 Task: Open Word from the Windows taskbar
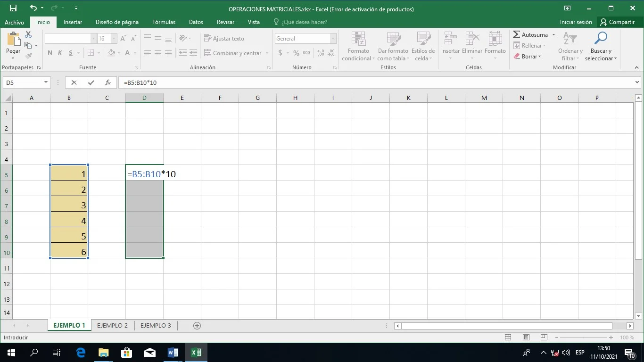173,352
